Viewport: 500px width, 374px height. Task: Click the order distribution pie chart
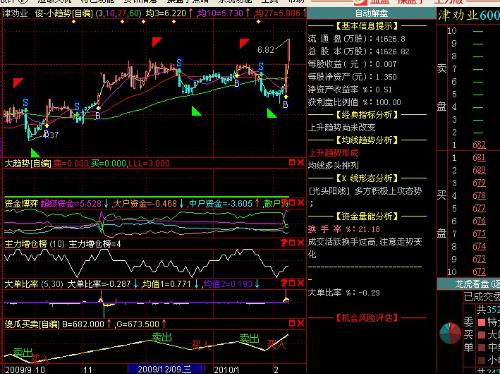click(x=450, y=333)
